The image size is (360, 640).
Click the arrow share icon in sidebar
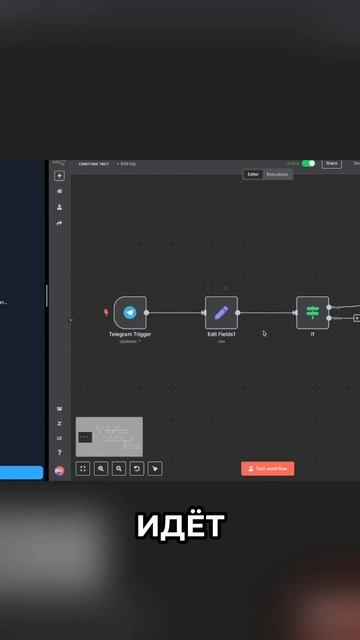[60, 223]
